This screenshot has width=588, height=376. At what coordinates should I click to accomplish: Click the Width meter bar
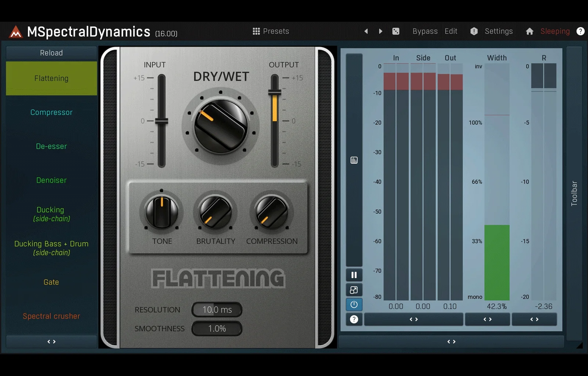pos(497,182)
